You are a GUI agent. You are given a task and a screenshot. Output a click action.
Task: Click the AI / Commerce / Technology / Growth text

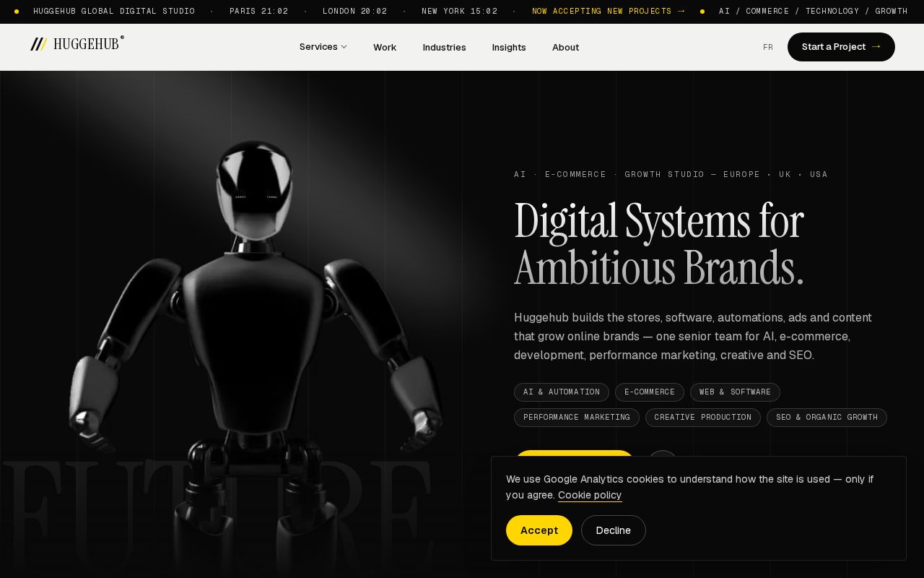[x=814, y=12]
